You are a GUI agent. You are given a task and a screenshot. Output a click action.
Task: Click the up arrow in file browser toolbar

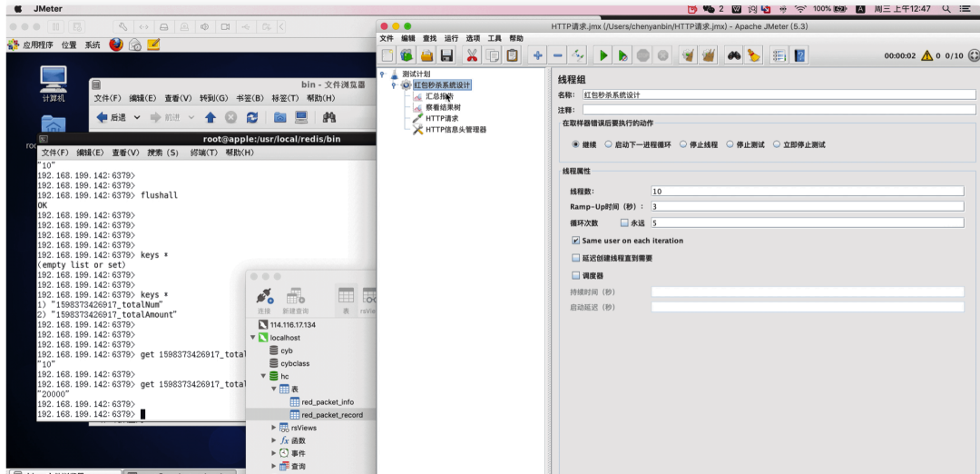point(211,117)
